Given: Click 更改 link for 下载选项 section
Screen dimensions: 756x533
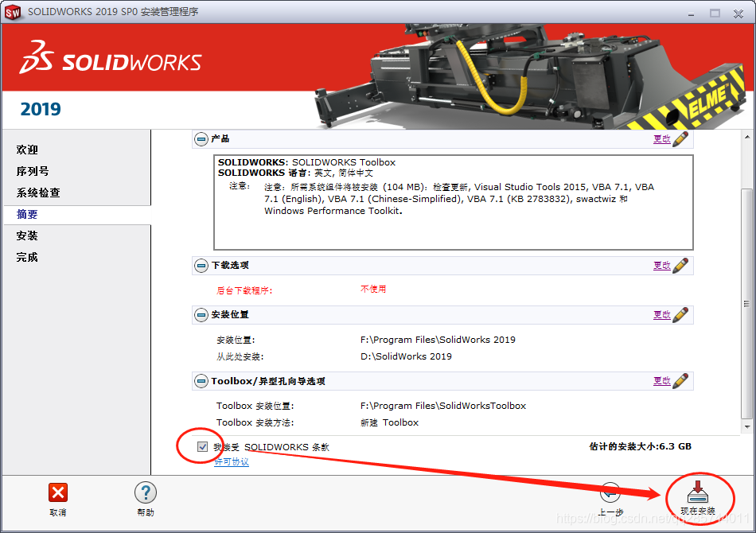Looking at the screenshot, I should coord(662,266).
